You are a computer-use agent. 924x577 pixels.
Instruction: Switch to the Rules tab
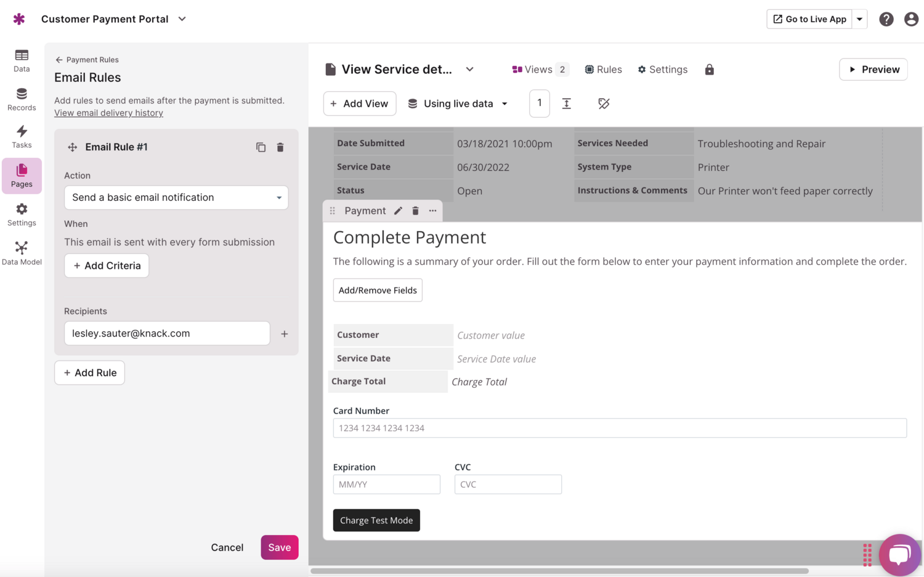(603, 69)
